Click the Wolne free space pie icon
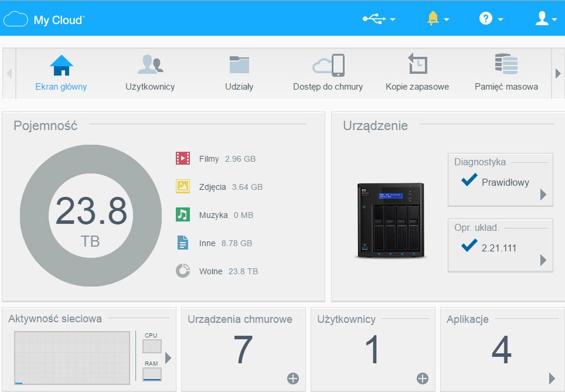565x392 pixels. [x=183, y=271]
